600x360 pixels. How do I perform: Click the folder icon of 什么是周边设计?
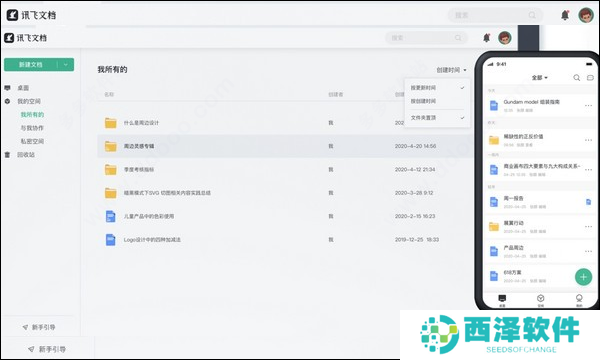(111, 123)
